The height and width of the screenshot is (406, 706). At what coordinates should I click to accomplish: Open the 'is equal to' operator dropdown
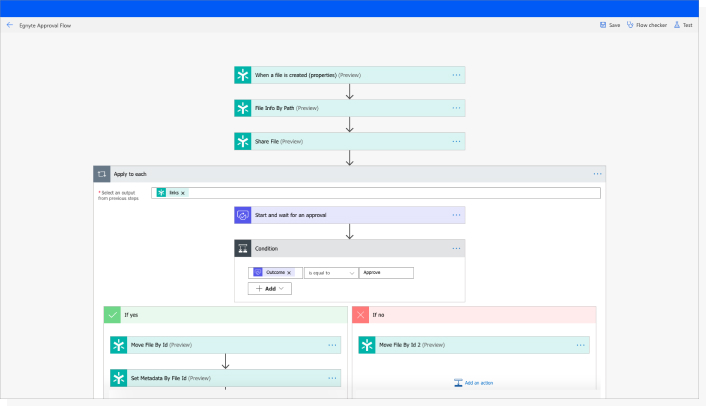(x=330, y=272)
